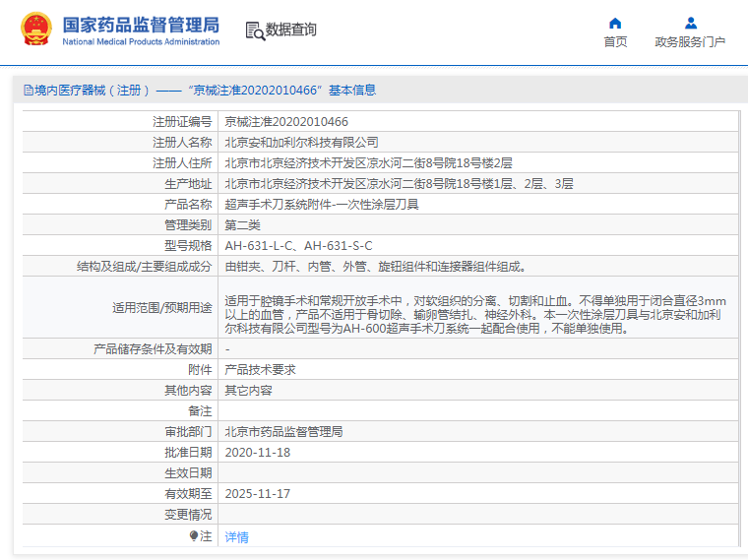
Task: Click the 批准日期 row label
Action: tap(188, 452)
